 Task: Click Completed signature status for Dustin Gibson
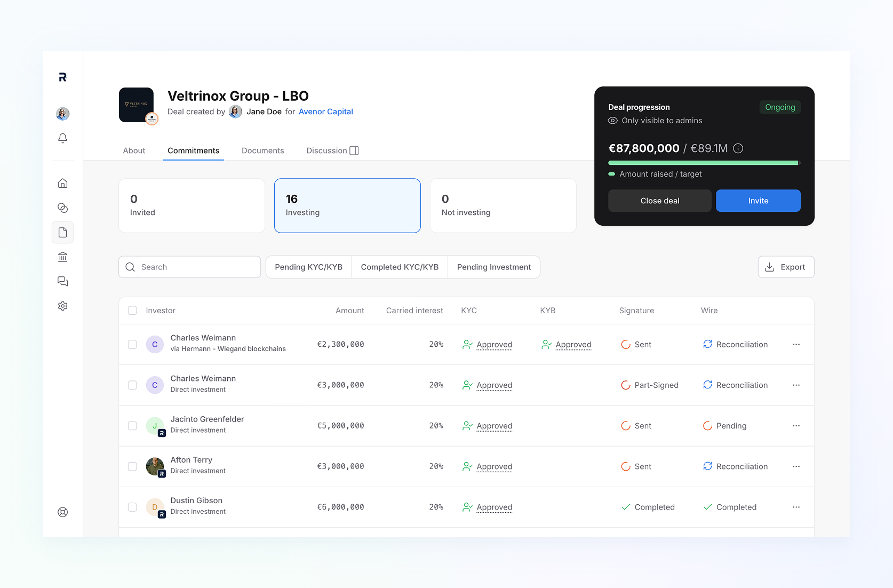[648, 507]
